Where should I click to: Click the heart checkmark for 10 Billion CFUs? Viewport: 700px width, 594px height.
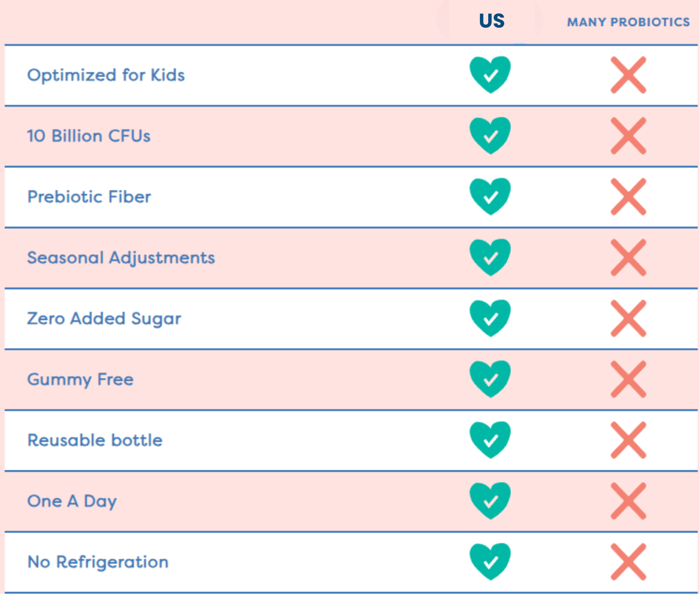(490, 135)
